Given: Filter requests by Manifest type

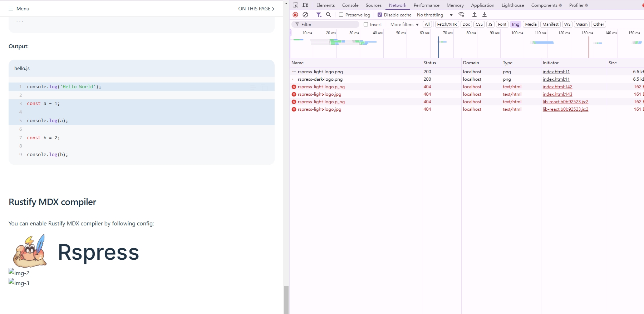Looking at the screenshot, I should pyautogui.click(x=550, y=24).
